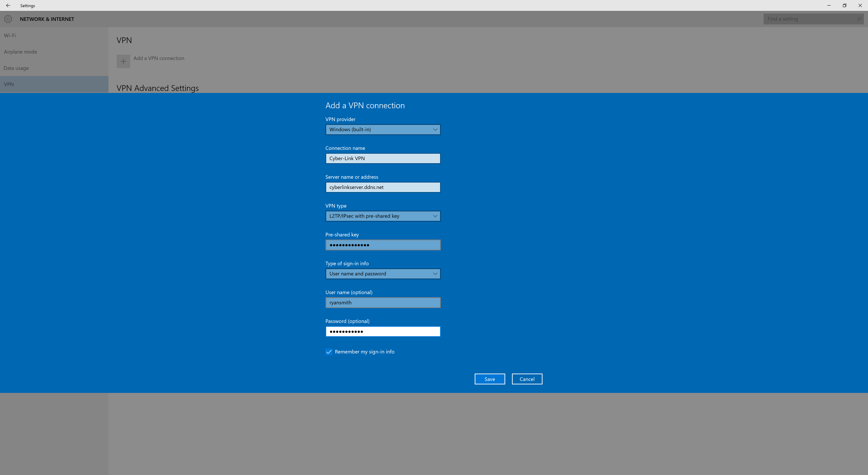Viewport: 868px width, 475px height.
Task: Click the Connection name field
Action: 383,158
